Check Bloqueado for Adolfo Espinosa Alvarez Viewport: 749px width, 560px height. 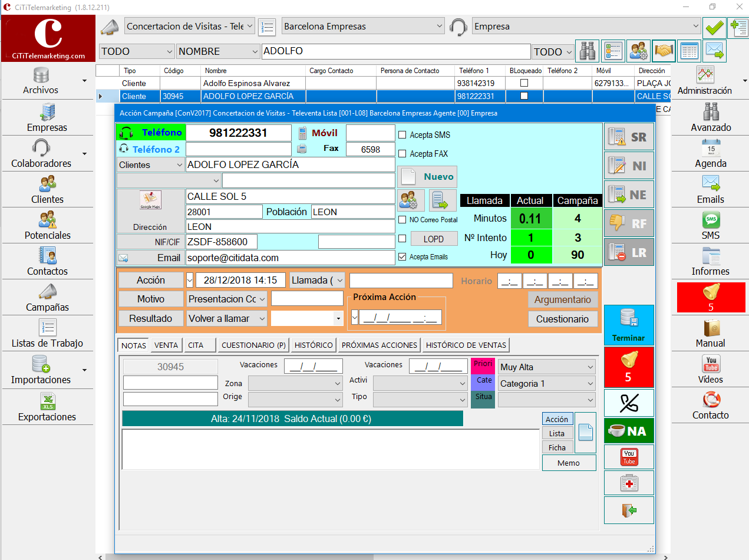(524, 83)
